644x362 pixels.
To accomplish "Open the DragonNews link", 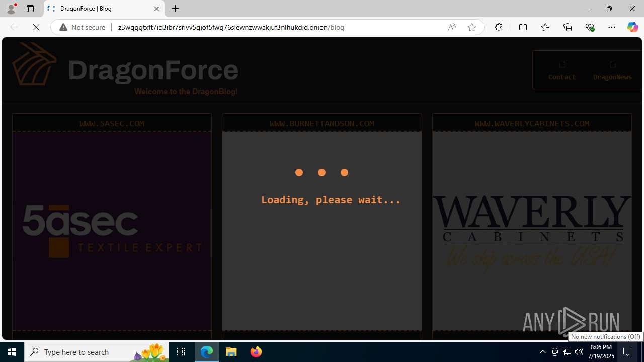I will [612, 70].
